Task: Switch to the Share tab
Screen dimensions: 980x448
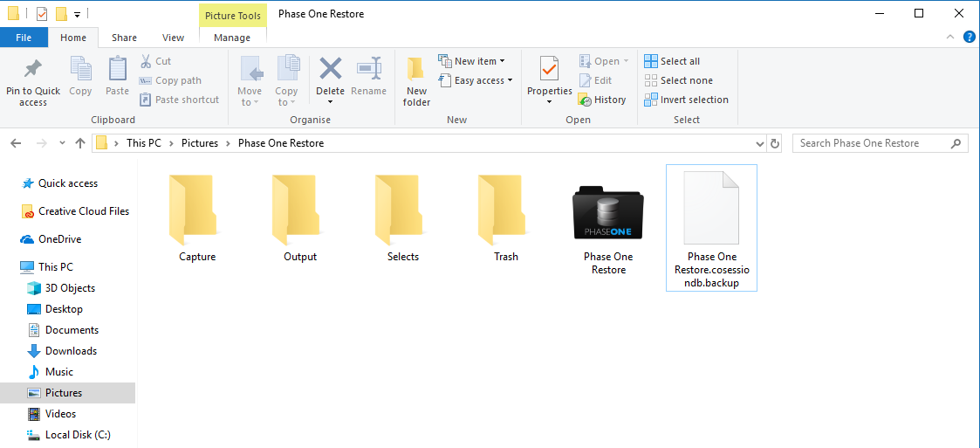Action: [125, 38]
